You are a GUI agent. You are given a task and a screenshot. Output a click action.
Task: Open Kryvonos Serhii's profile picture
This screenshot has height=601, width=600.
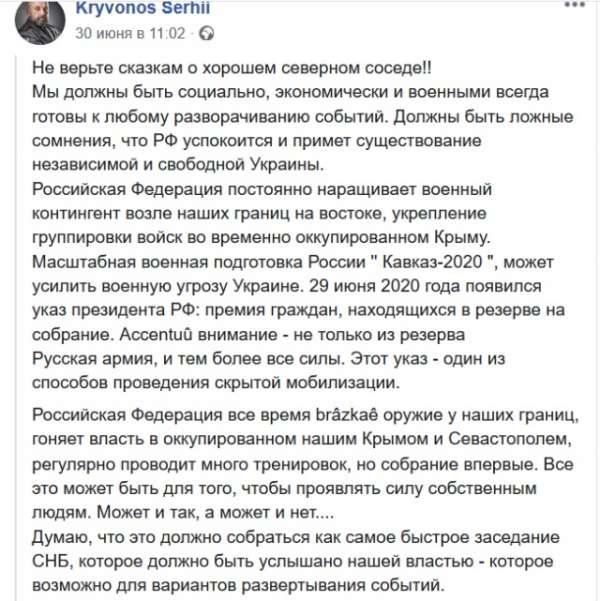[37, 21]
